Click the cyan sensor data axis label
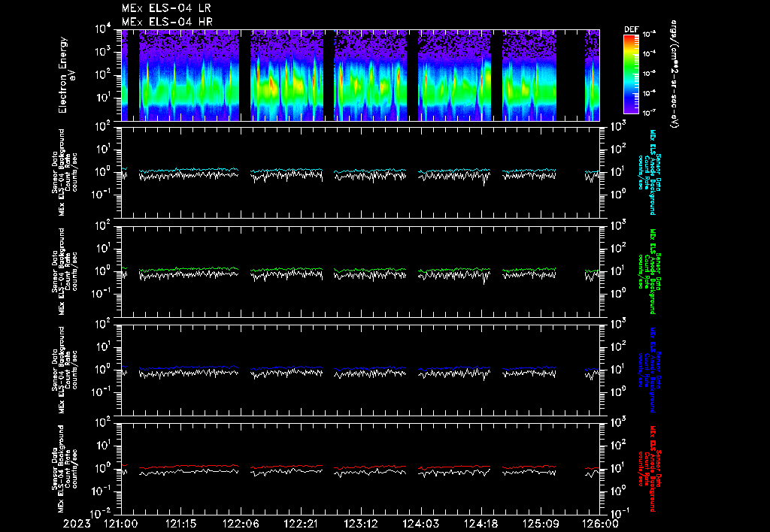The height and width of the screenshot is (532, 770). 651,171
